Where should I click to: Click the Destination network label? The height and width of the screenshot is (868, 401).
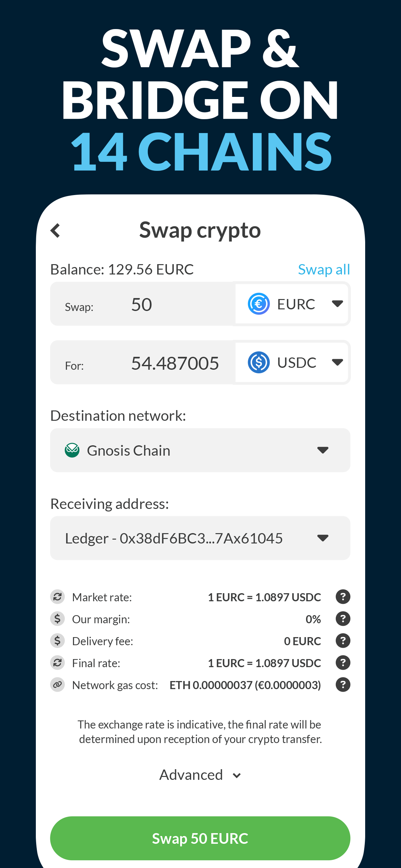[x=118, y=416]
